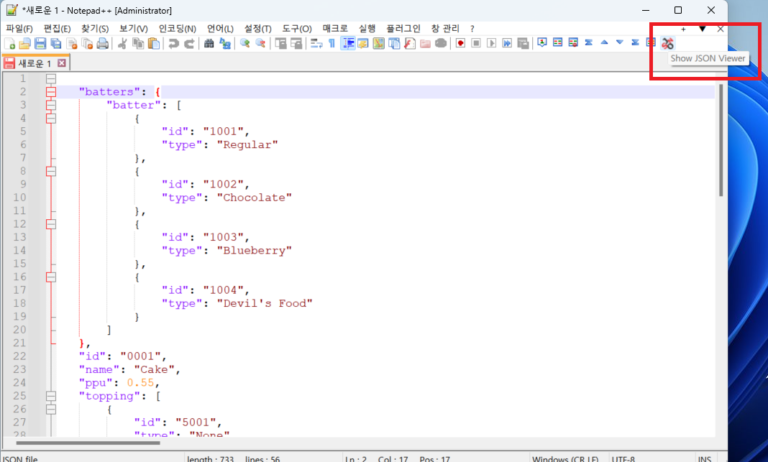Viewport: 768px width, 462px height.
Task: Create a new file with the New icon
Action: pyautogui.click(x=9, y=44)
